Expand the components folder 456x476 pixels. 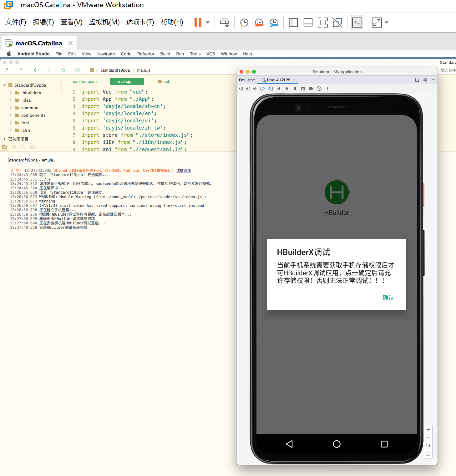pyautogui.click(x=11, y=115)
